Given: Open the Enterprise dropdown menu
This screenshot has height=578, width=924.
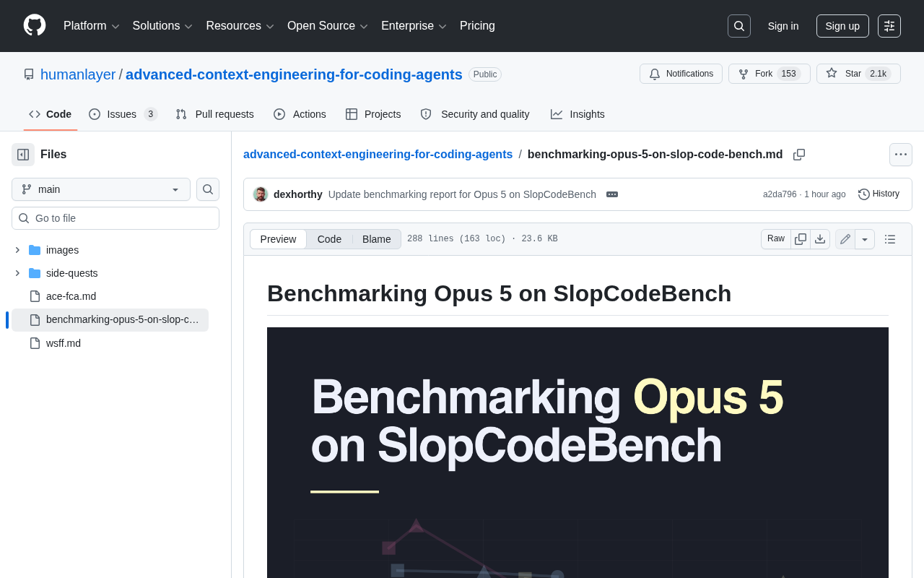Looking at the screenshot, I should (x=414, y=26).
